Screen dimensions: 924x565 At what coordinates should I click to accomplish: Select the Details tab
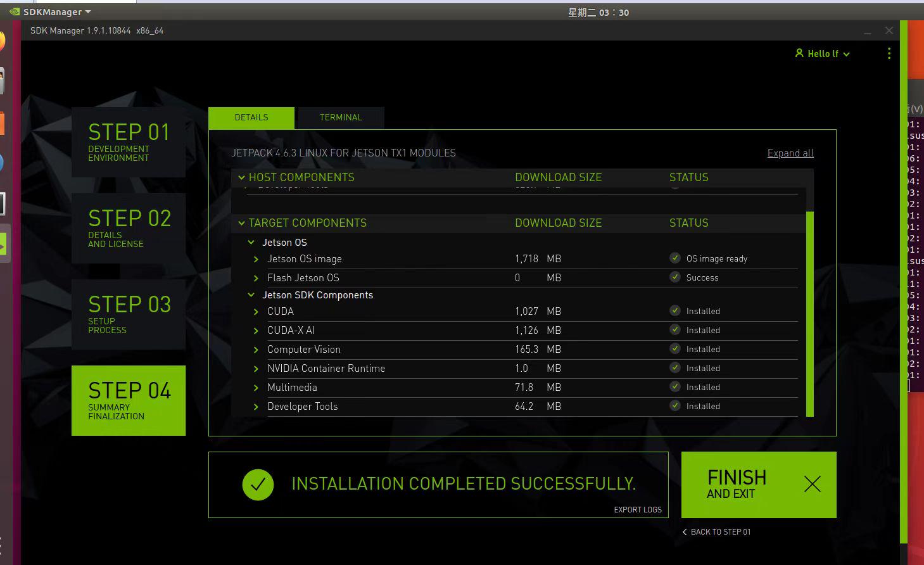click(251, 118)
